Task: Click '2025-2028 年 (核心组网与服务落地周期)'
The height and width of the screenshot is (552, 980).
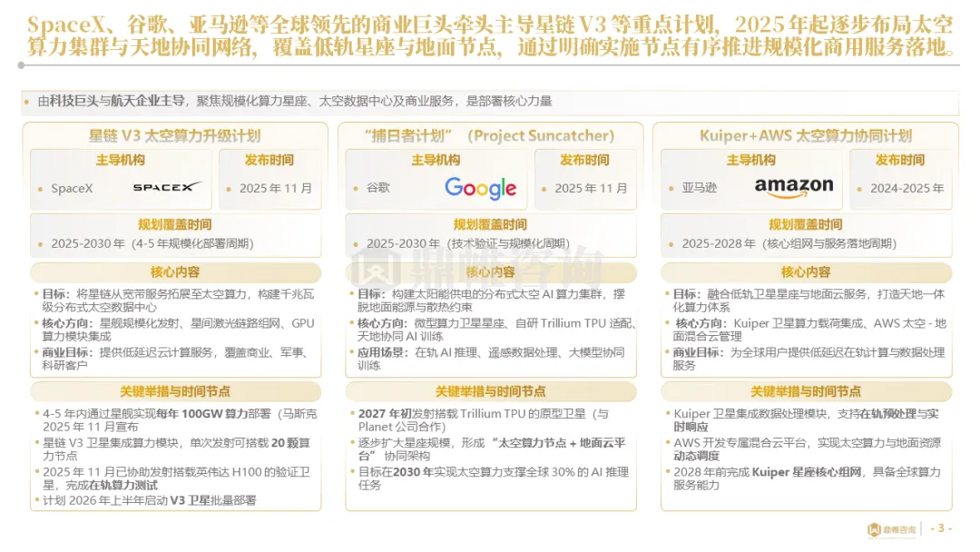Action: 789,243
